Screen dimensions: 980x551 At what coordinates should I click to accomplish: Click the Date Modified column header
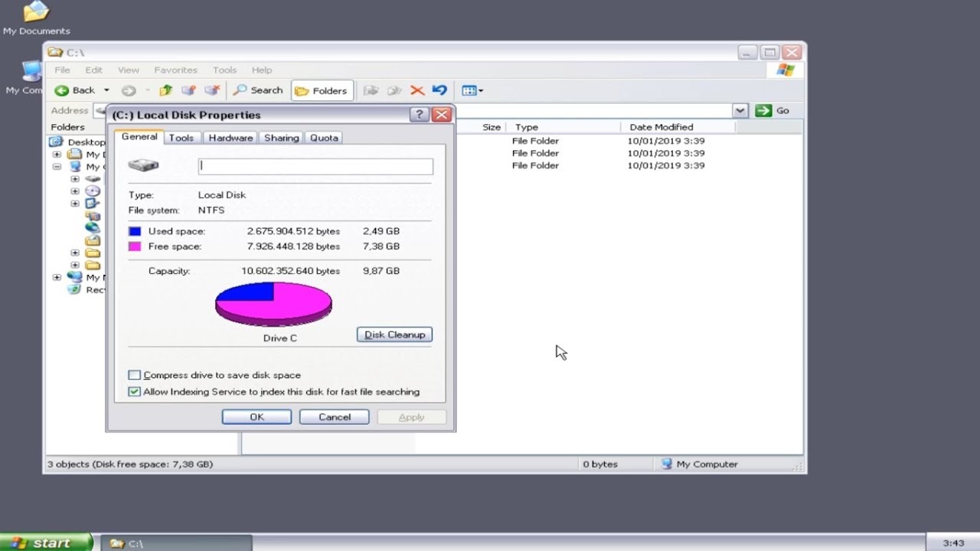678,127
